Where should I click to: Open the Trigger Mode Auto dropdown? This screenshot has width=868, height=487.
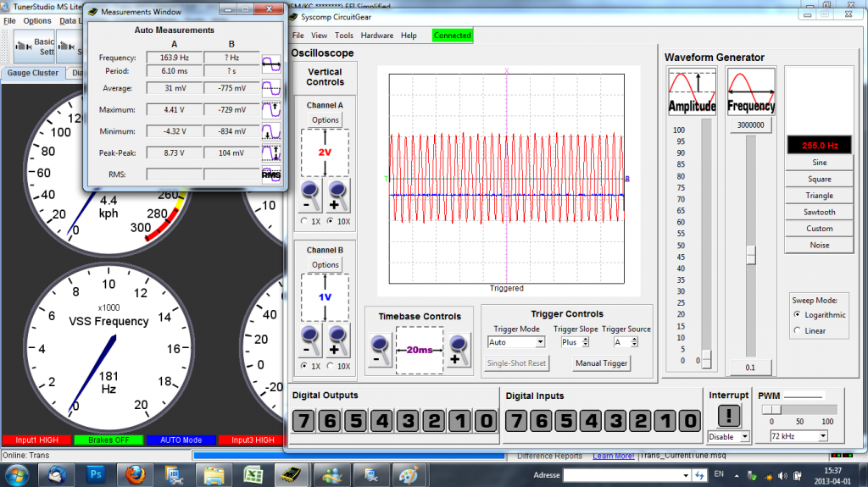click(540, 342)
